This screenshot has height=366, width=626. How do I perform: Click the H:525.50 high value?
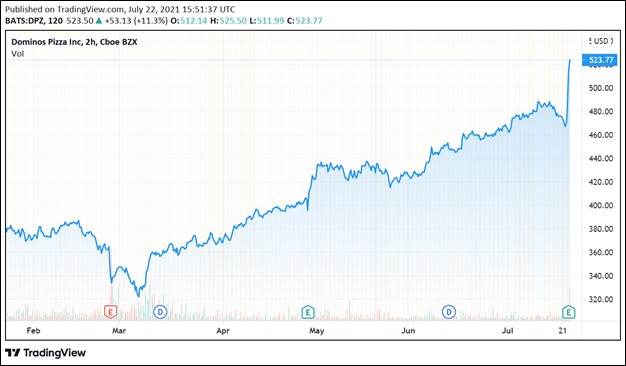pos(228,21)
